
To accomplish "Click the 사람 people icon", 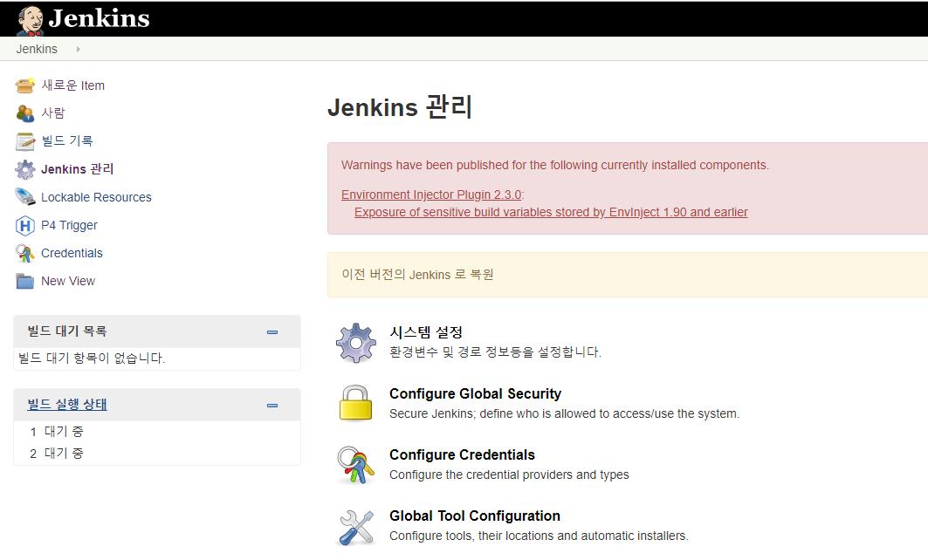I will coord(24,113).
